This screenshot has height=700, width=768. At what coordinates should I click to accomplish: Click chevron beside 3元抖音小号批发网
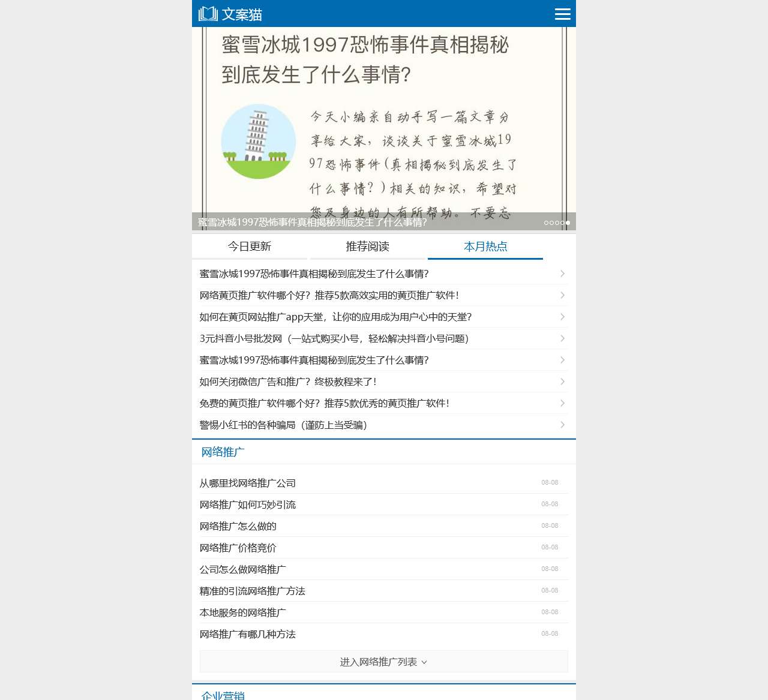click(562, 338)
